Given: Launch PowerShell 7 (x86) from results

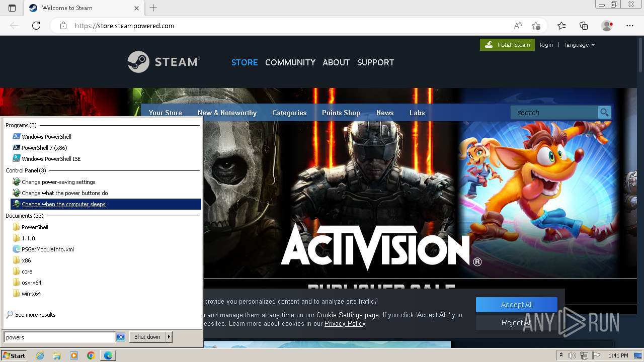Looking at the screenshot, I should pyautogui.click(x=44, y=148).
